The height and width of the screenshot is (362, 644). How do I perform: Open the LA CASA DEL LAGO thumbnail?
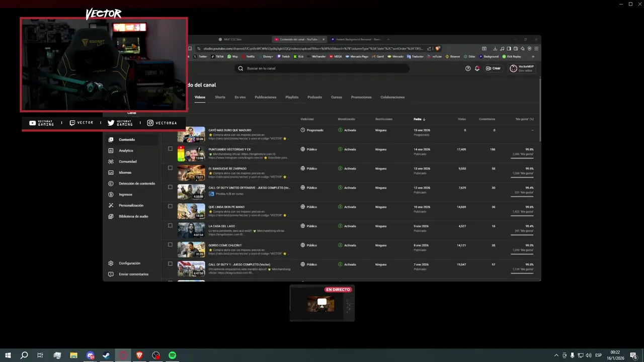(x=191, y=230)
